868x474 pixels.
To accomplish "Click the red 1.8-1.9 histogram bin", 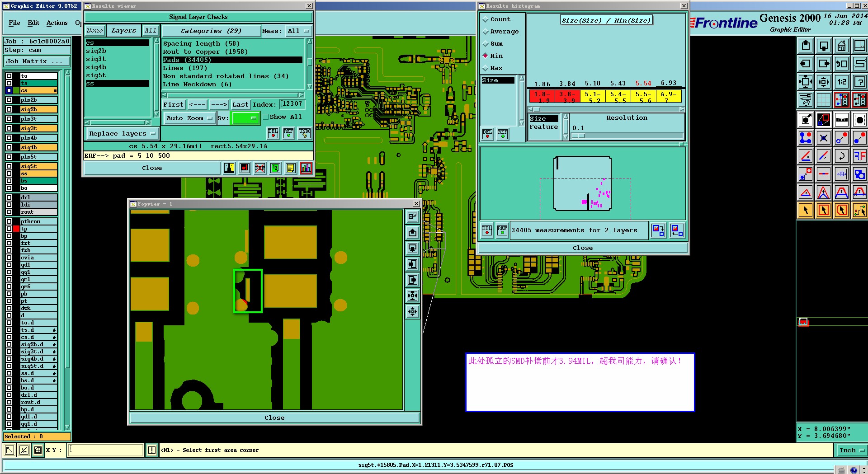I will pos(542,97).
